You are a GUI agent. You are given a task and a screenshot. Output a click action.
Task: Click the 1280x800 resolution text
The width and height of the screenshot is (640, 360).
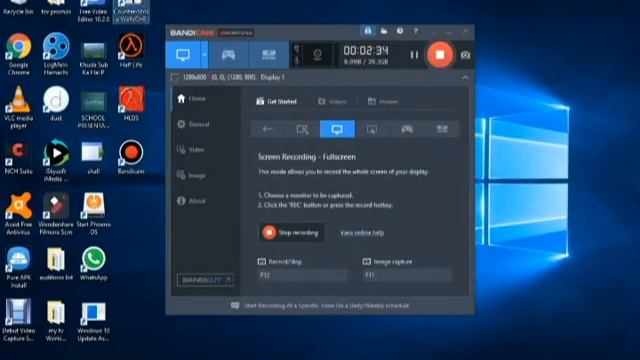[194, 77]
